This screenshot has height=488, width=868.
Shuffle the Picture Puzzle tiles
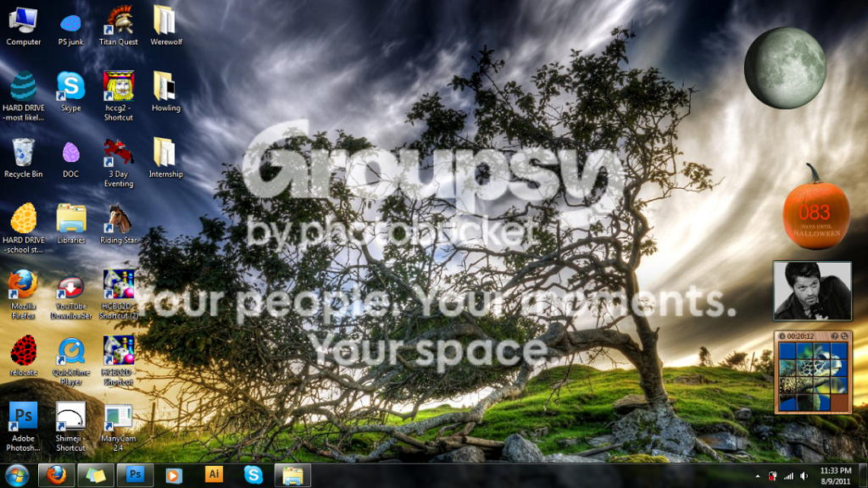[844, 336]
